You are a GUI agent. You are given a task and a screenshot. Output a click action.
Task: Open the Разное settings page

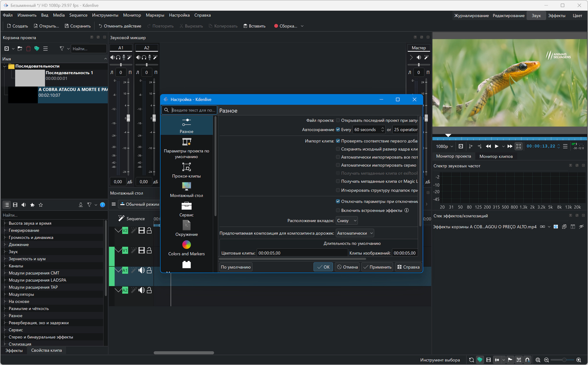tap(186, 125)
